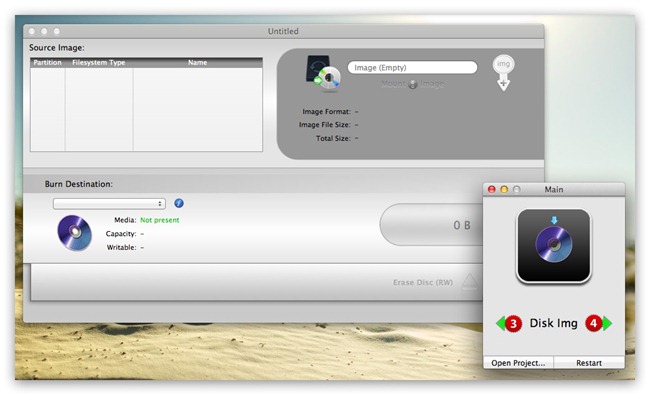Click Erase Disc (RW) button
650x395 pixels.
click(x=423, y=282)
